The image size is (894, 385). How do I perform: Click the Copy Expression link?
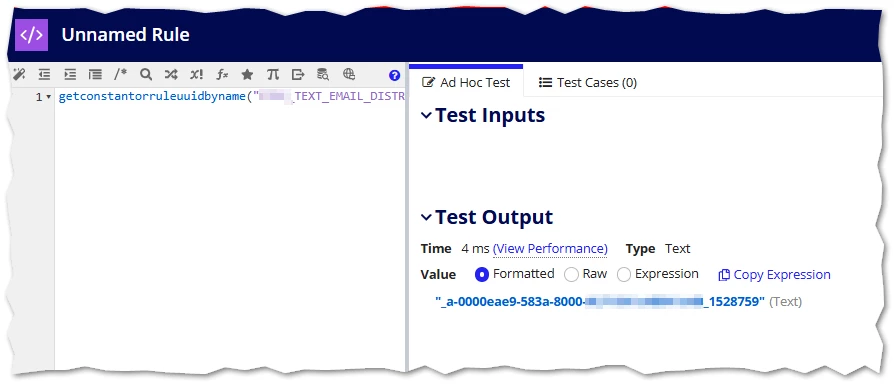click(774, 275)
